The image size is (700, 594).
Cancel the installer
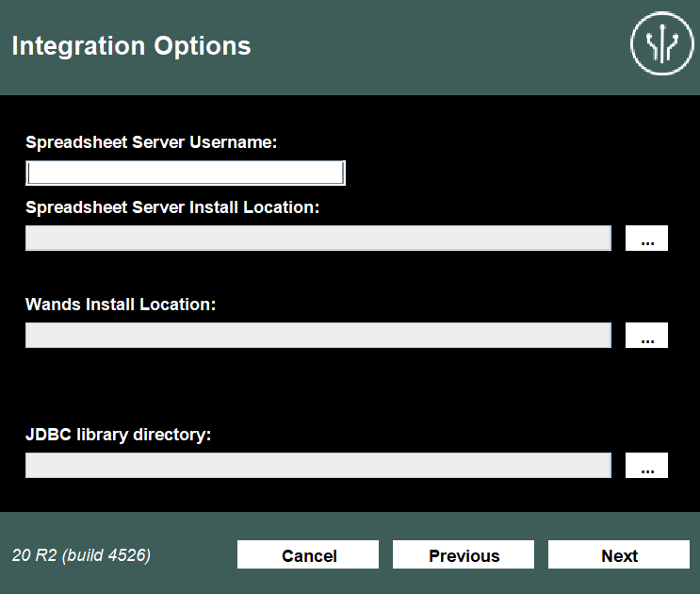click(308, 554)
